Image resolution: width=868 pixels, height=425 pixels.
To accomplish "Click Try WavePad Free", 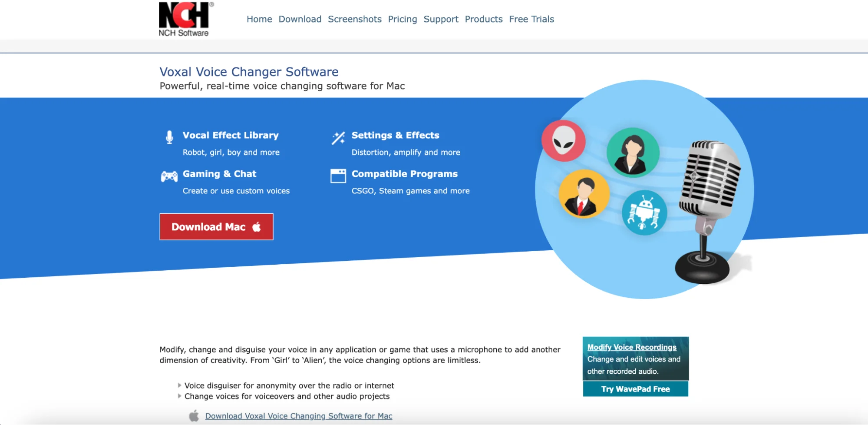I will [x=635, y=389].
